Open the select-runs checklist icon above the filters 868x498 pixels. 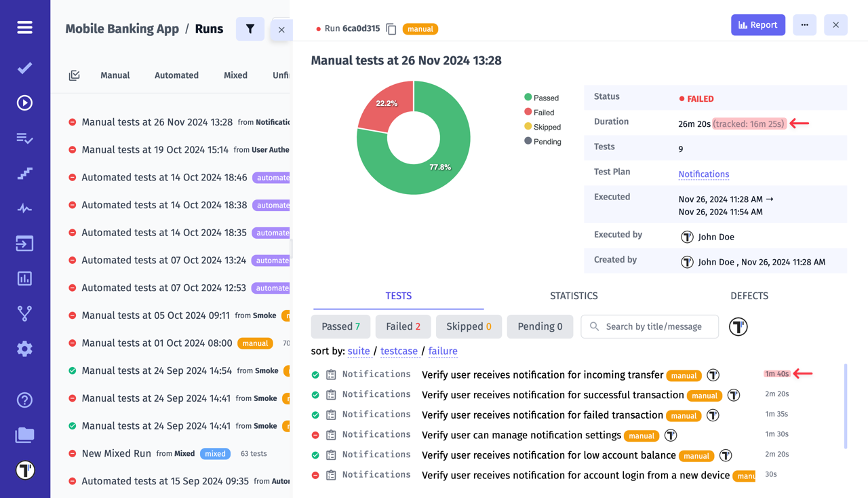click(x=74, y=75)
